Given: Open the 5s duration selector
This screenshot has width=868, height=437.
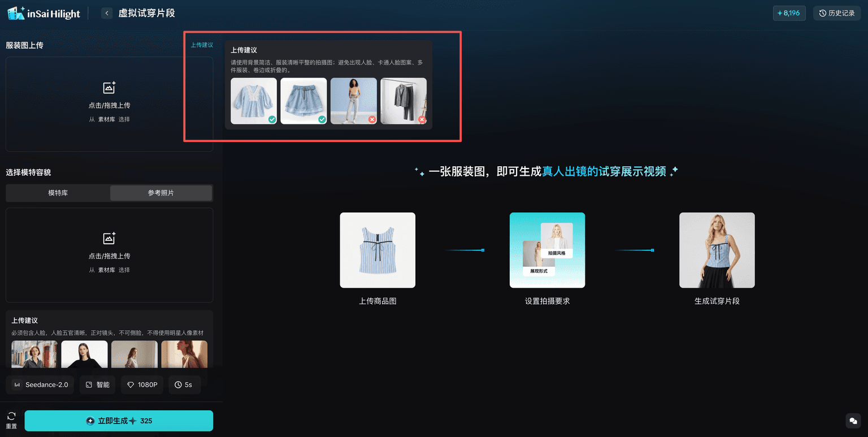Looking at the screenshot, I should (184, 384).
